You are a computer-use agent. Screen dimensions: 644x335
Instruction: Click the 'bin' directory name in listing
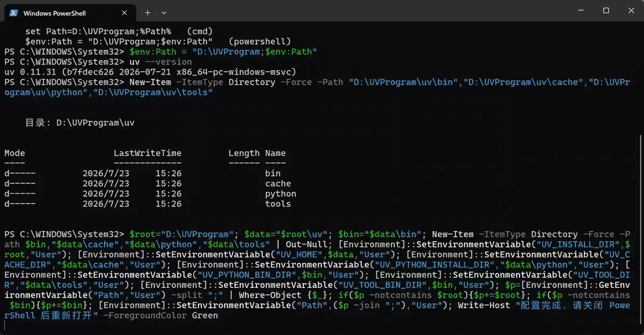[x=273, y=173]
